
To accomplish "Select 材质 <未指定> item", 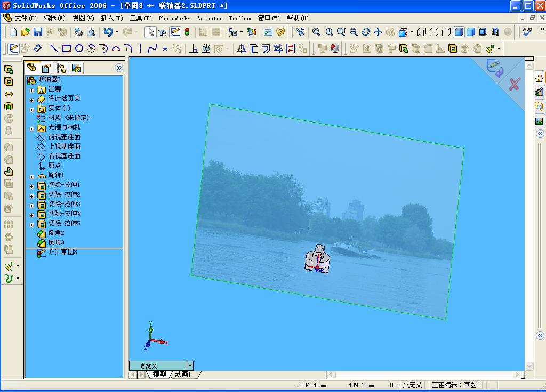I will point(69,118).
